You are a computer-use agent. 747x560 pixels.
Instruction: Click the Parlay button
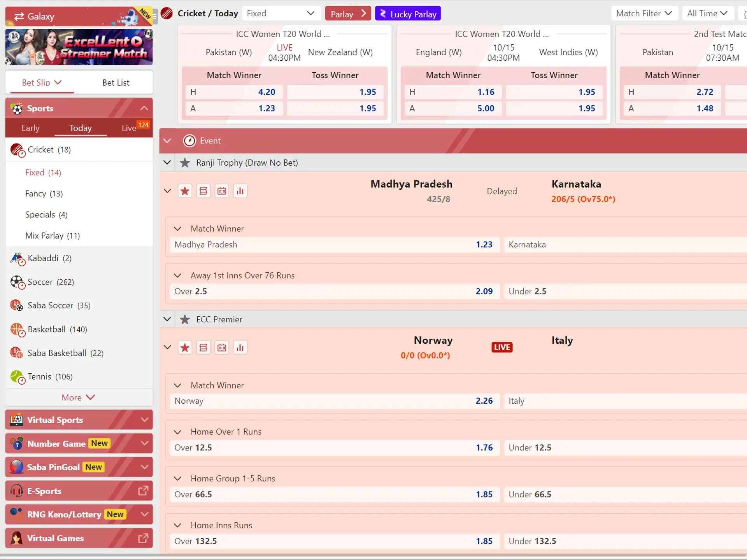(x=348, y=14)
